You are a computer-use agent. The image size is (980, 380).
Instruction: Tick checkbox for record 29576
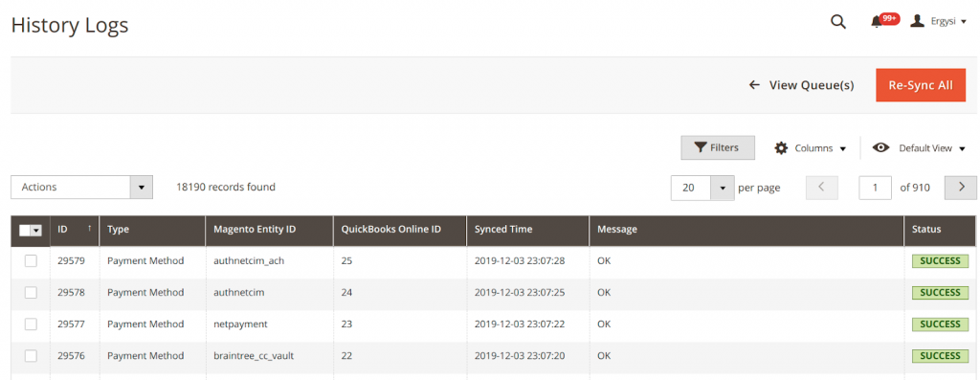point(31,356)
